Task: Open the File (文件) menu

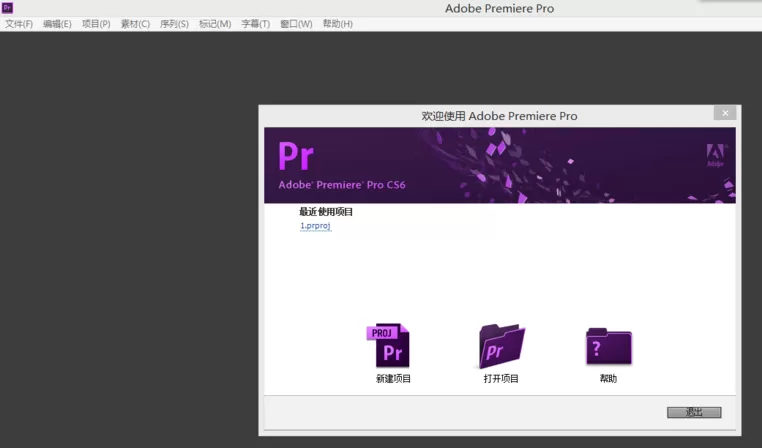Action: (x=19, y=24)
